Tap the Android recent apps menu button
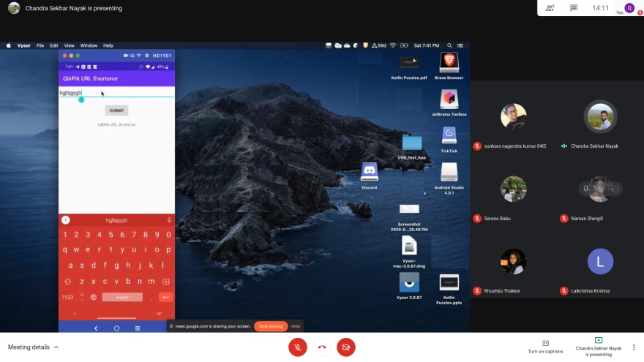Image resolution: width=644 pixels, height=362 pixels. [x=138, y=328]
